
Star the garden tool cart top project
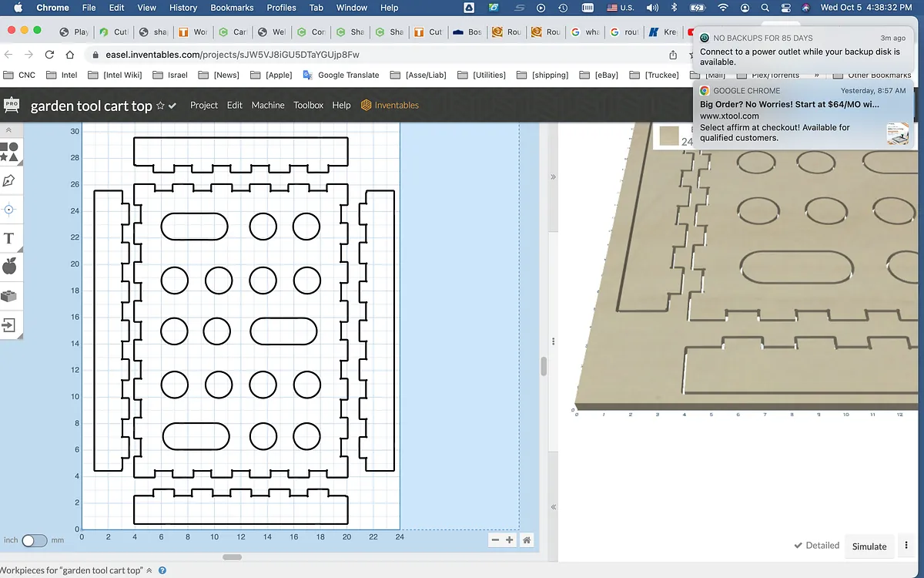point(160,106)
